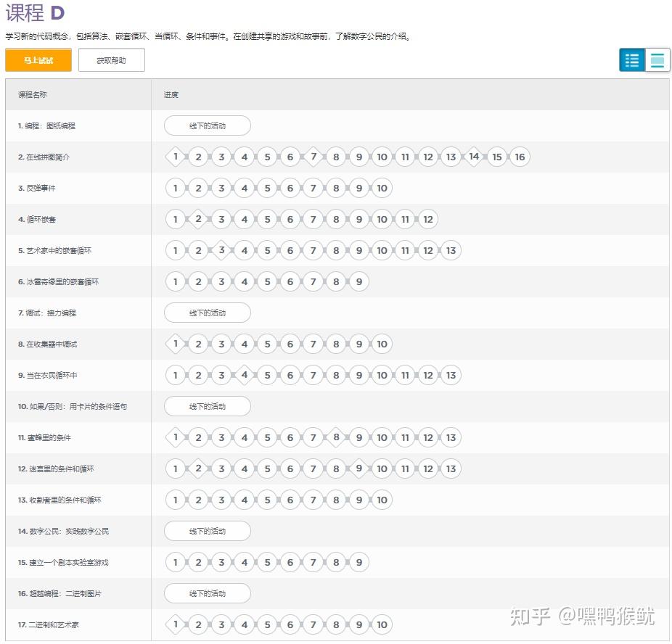Open diamond level 3 in lesson 5 艺术家中的嵌套循环
672x644 pixels.
point(221,250)
